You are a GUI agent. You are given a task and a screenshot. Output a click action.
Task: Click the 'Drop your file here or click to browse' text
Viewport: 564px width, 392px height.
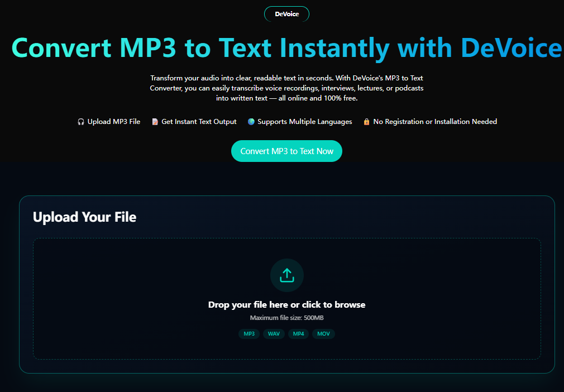pos(286,305)
